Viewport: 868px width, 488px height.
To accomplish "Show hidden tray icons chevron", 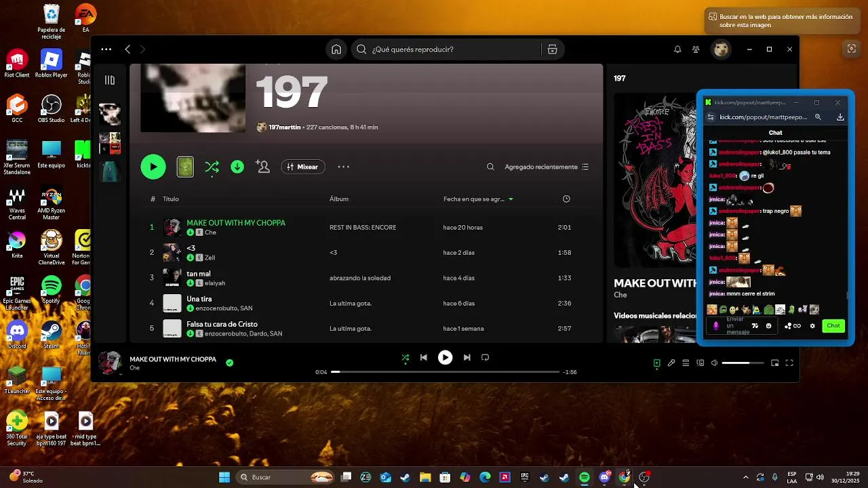I will click(745, 477).
